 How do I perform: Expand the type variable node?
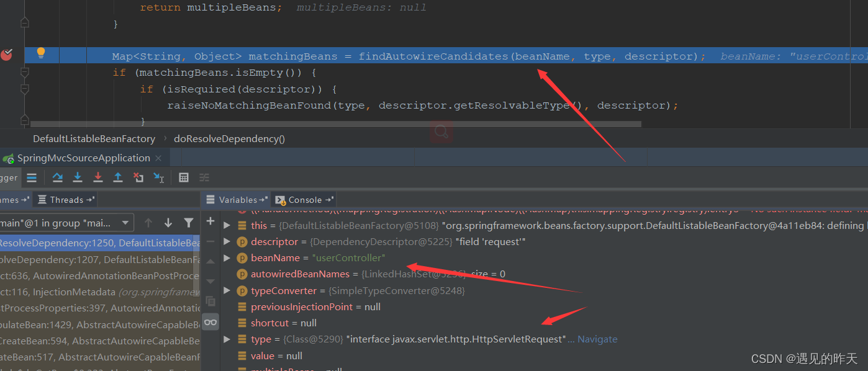[x=227, y=339]
